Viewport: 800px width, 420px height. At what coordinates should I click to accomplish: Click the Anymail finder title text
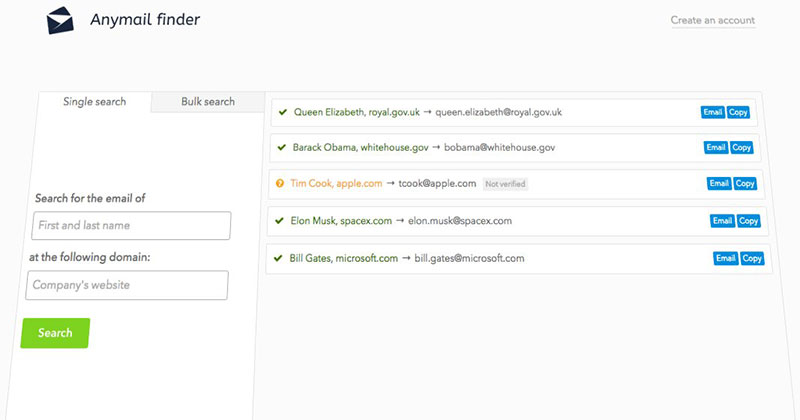coord(145,20)
